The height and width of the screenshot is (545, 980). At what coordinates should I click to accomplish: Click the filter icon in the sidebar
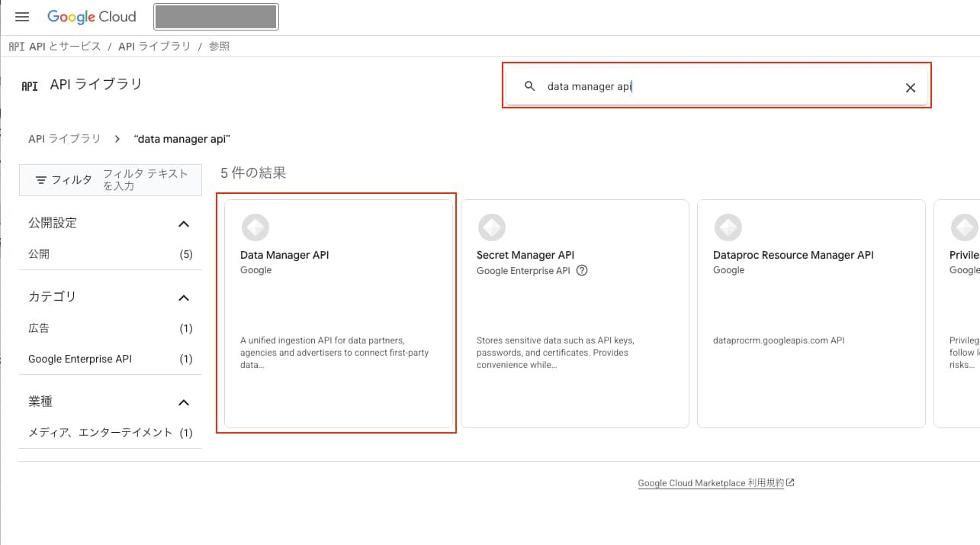point(41,180)
